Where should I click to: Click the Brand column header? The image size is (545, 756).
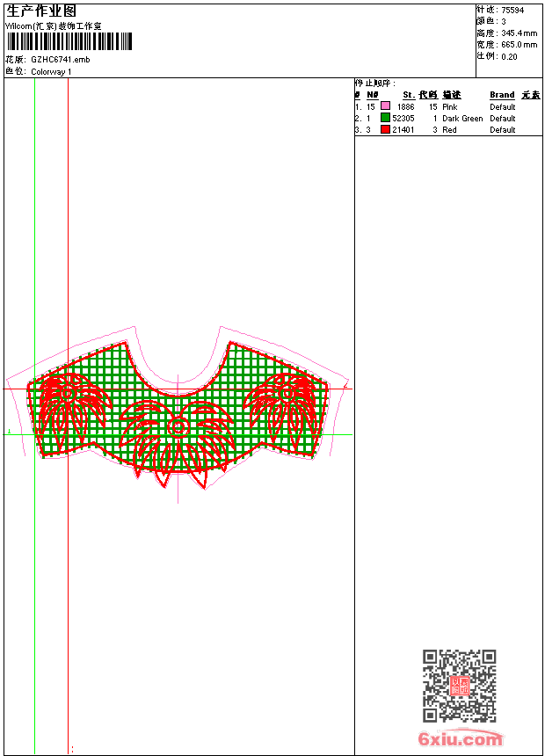(502, 95)
